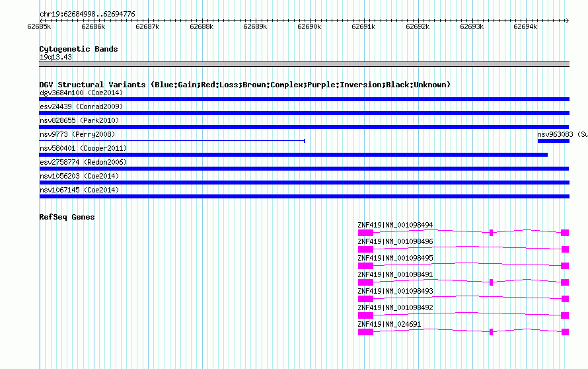Click first large exon of ZNF419|NM_001098491
This screenshot has height=369, width=588.
point(365,282)
